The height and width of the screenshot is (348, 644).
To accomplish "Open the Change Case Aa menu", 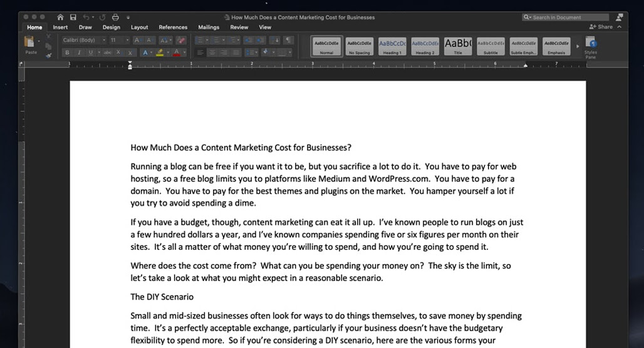I will [x=165, y=40].
